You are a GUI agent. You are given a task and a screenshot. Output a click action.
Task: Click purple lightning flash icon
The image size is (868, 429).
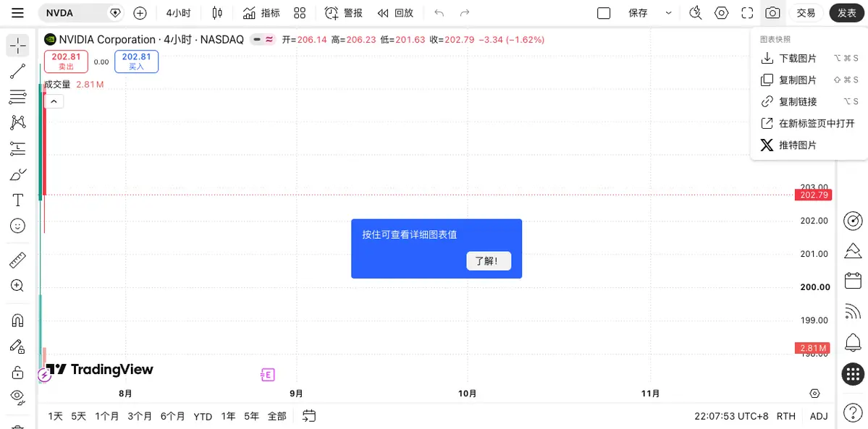pos(43,376)
